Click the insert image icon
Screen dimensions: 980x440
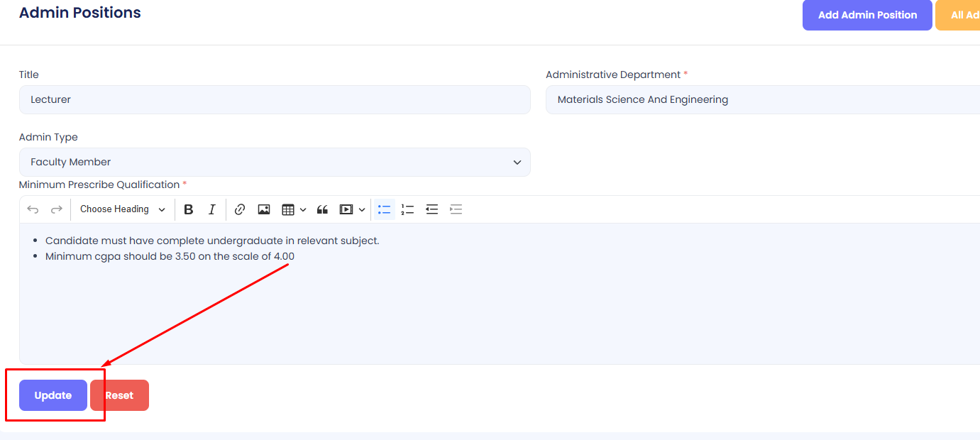point(264,209)
